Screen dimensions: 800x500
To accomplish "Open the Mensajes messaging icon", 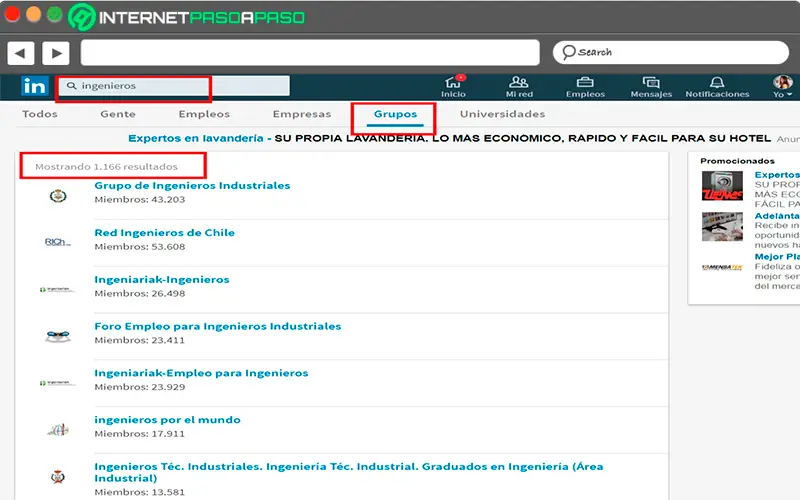I will tap(651, 82).
